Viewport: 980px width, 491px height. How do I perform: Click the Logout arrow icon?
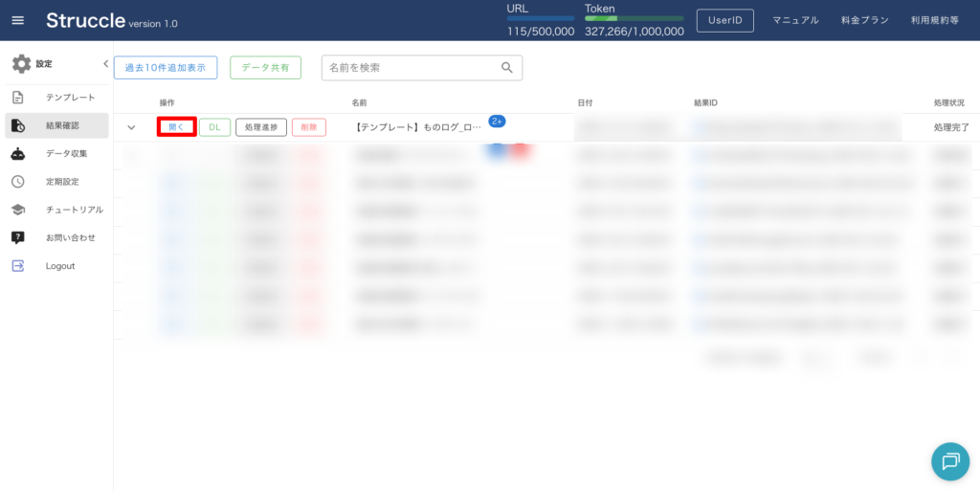tap(18, 266)
